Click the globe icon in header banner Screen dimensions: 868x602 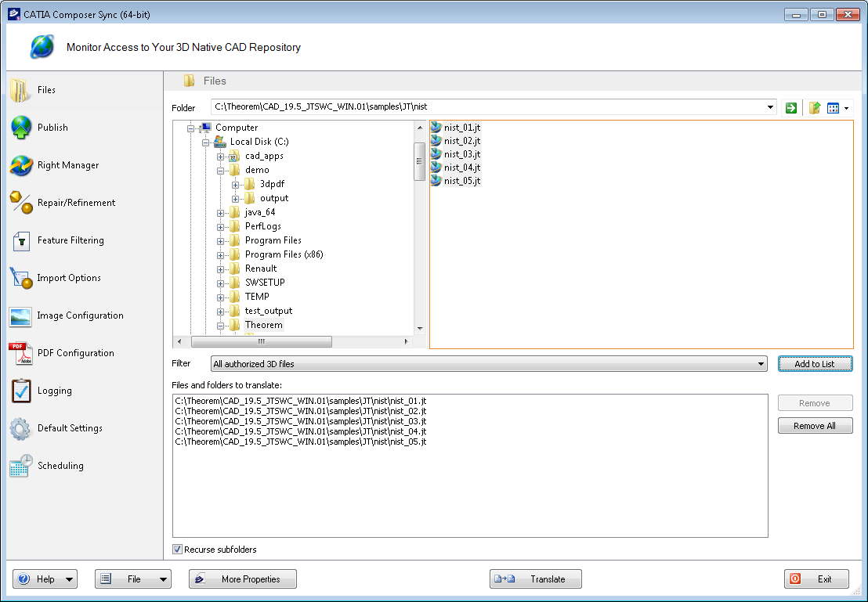tap(42, 46)
